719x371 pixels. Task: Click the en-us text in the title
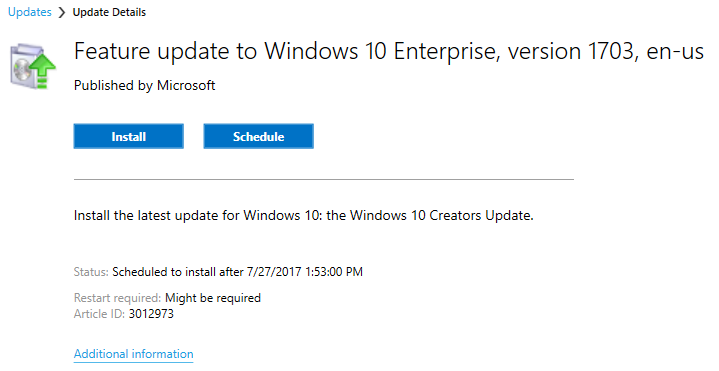click(x=675, y=51)
